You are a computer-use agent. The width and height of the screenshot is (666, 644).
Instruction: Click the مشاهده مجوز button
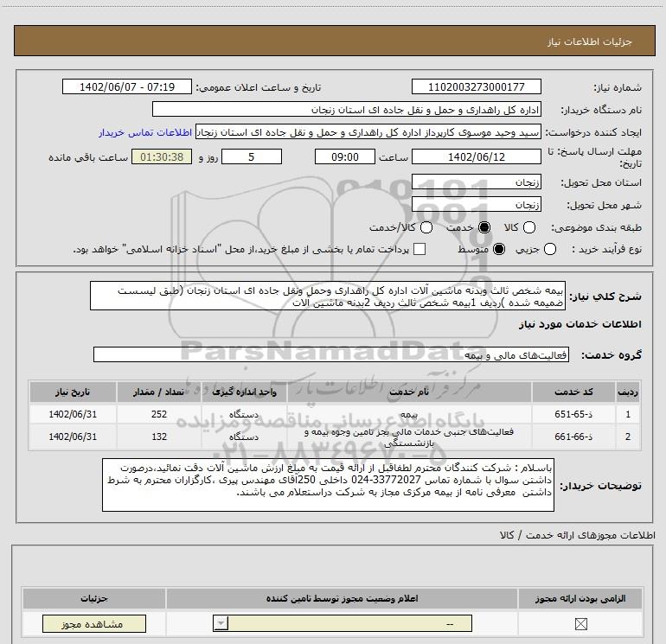pyautogui.click(x=94, y=623)
